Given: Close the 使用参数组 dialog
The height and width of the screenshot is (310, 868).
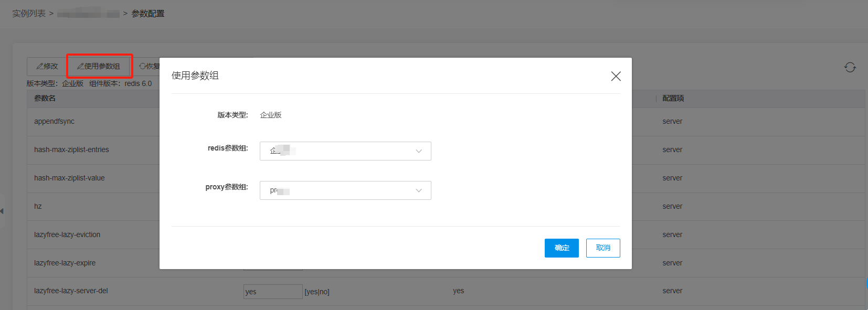Looking at the screenshot, I should point(616,76).
